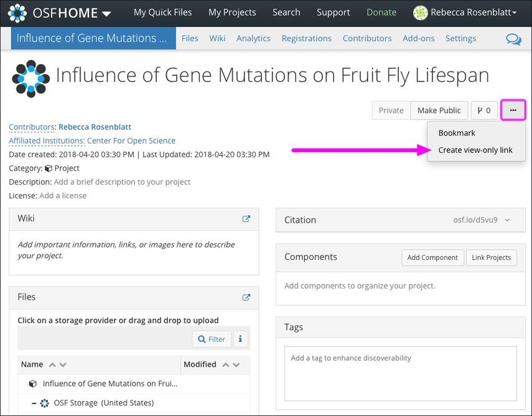Expand the Citation panel chevron
The height and width of the screenshot is (416, 532).
(507, 220)
